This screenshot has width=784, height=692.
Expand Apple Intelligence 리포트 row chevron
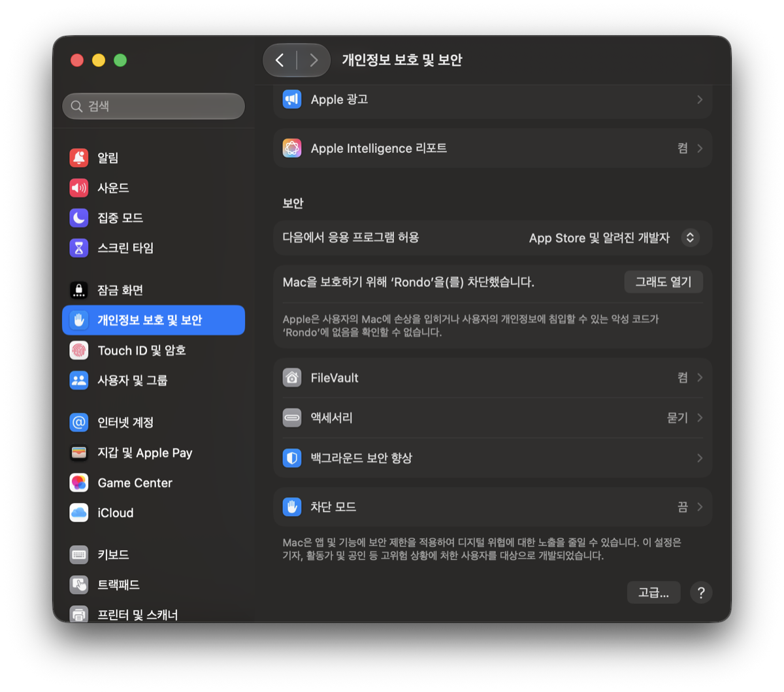click(700, 148)
